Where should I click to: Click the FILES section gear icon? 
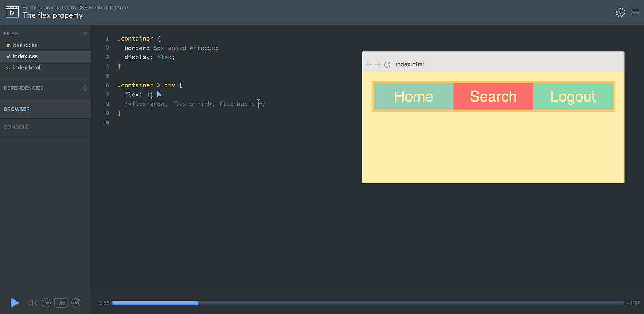pos(85,33)
